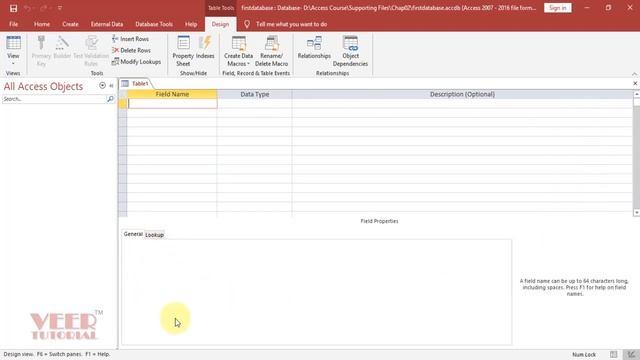Click the Tell me what you want to do box
The height and width of the screenshot is (360, 640).
click(x=291, y=24)
